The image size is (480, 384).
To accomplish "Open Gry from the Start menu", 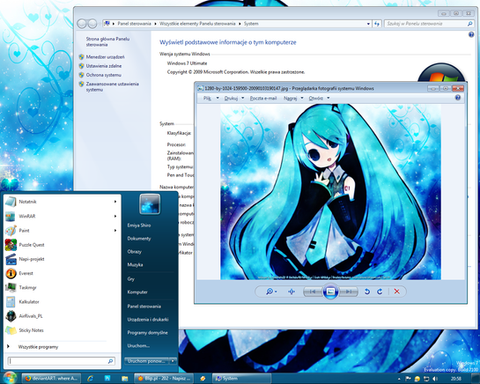I will [x=131, y=279].
